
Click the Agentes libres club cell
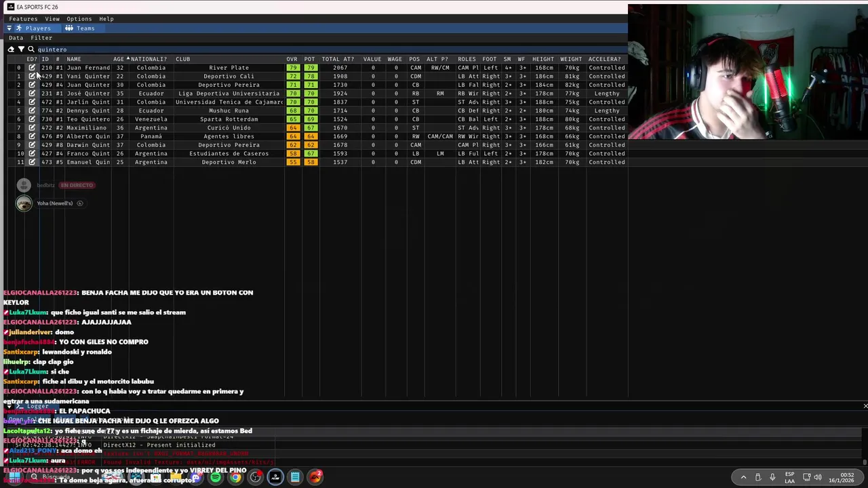(x=229, y=136)
